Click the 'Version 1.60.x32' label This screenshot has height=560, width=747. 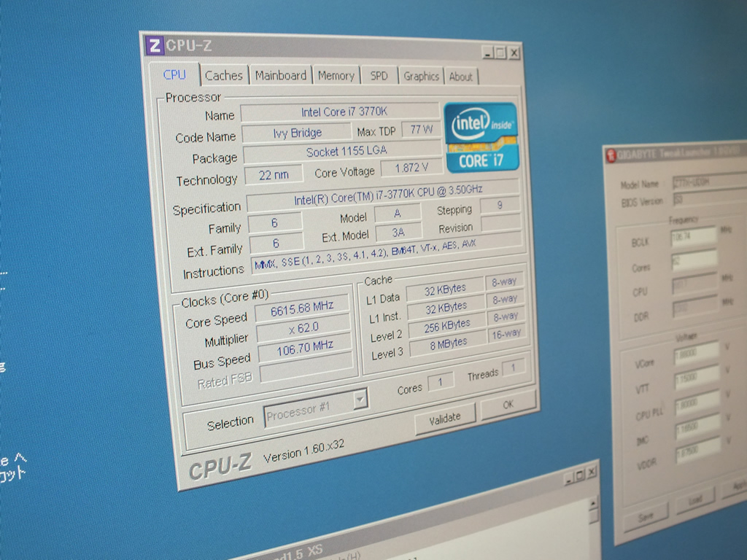pyautogui.click(x=303, y=452)
